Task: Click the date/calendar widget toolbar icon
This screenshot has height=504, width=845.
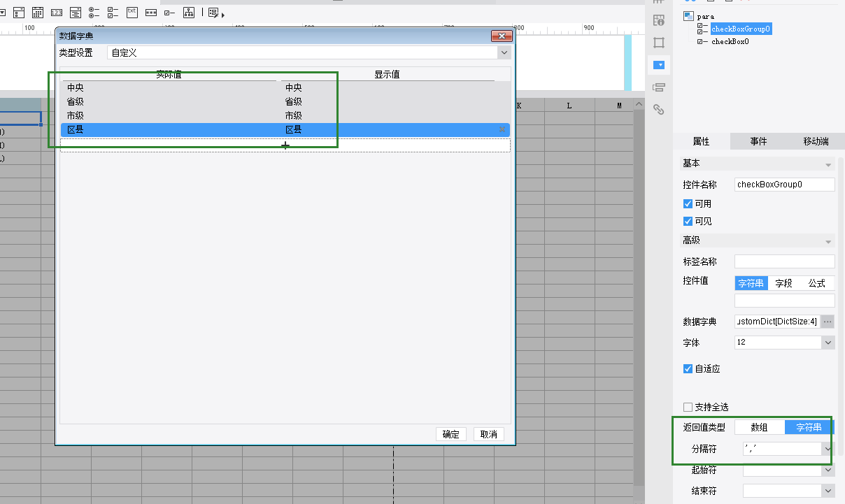Action: click(x=38, y=13)
